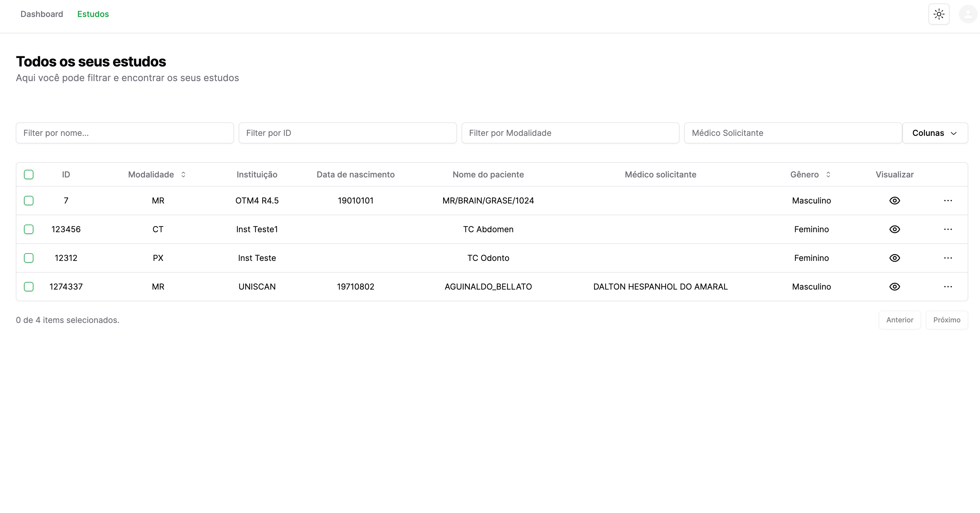
Task: Click the eye icon for study 7
Action: pos(894,200)
